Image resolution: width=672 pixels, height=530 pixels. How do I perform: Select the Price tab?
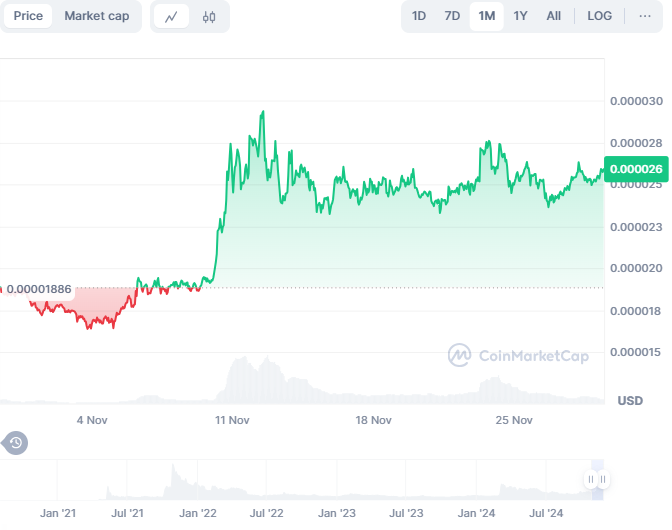[28, 16]
